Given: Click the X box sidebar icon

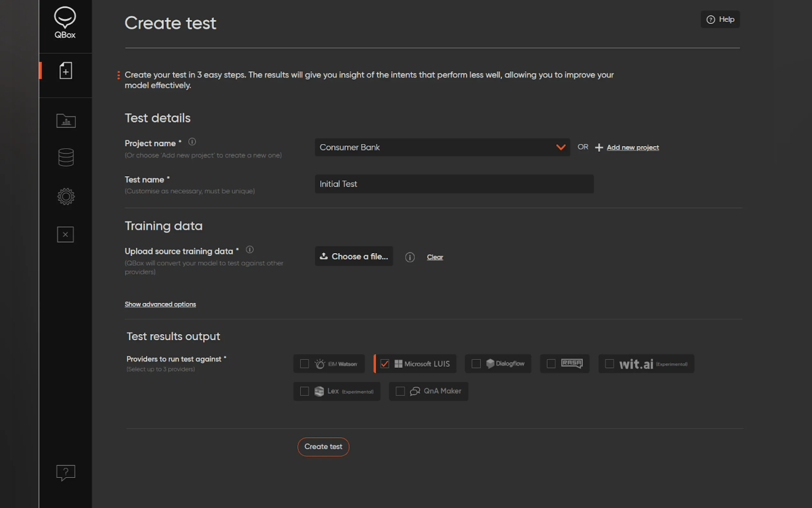Looking at the screenshot, I should pyautogui.click(x=66, y=234).
